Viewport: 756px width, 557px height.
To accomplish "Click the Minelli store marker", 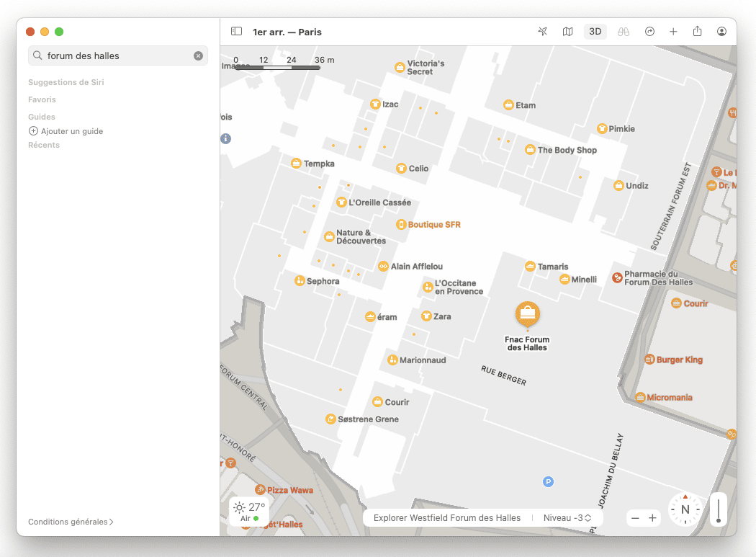I will (564, 279).
